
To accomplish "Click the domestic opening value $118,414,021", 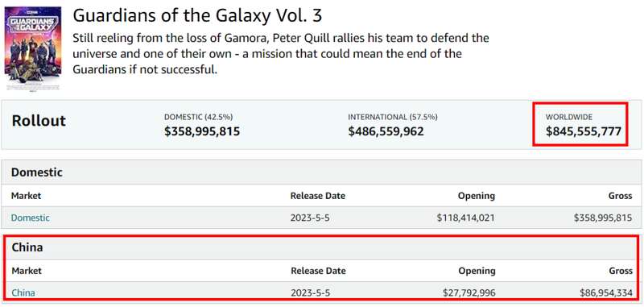I will 466,218.
